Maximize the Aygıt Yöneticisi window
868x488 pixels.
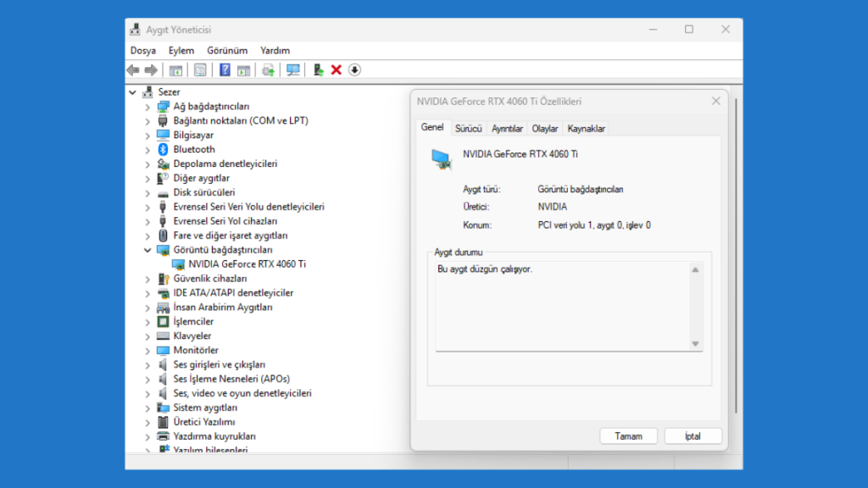pyautogui.click(x=688, y=30)
